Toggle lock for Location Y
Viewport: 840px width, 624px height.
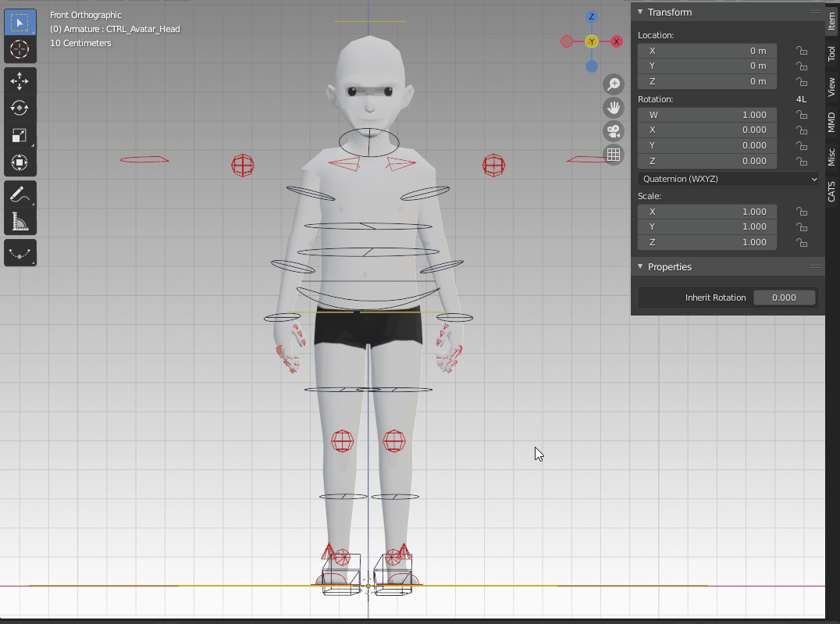tap(802, 66)
